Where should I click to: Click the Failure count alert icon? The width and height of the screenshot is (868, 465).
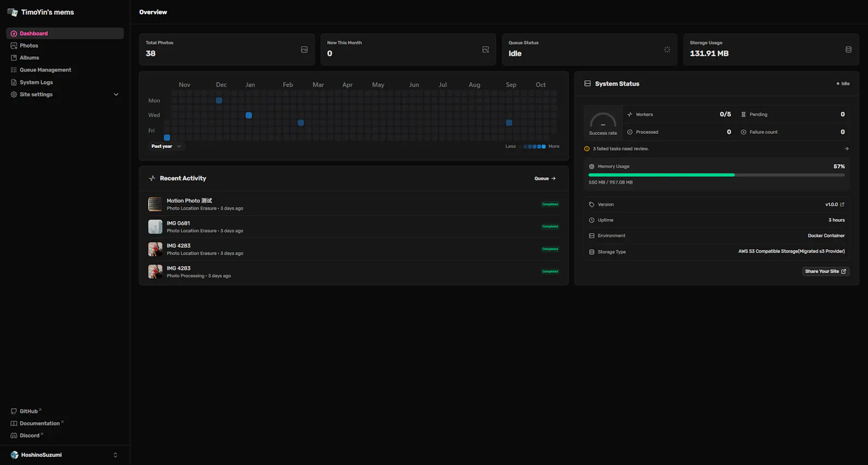[x=743, y=132]
